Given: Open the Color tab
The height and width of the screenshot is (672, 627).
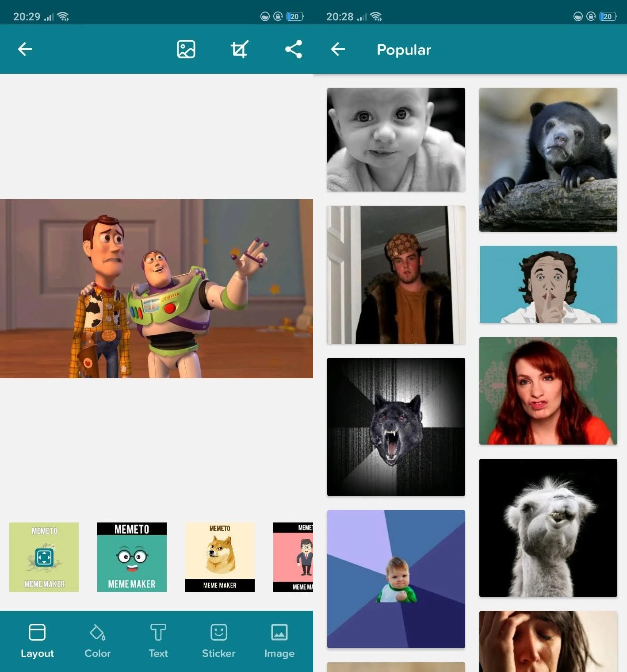Looking at the screenshot, I should point(98,641).
